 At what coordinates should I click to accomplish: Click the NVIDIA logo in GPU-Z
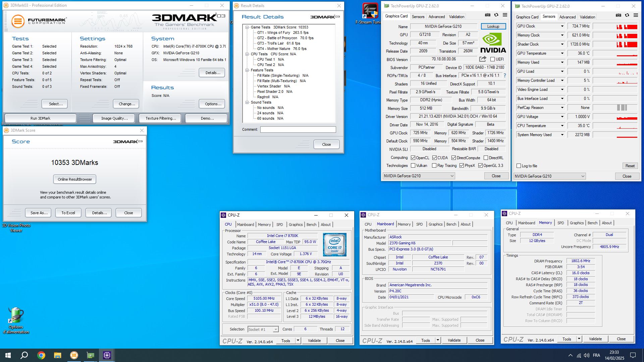[493, 43]
